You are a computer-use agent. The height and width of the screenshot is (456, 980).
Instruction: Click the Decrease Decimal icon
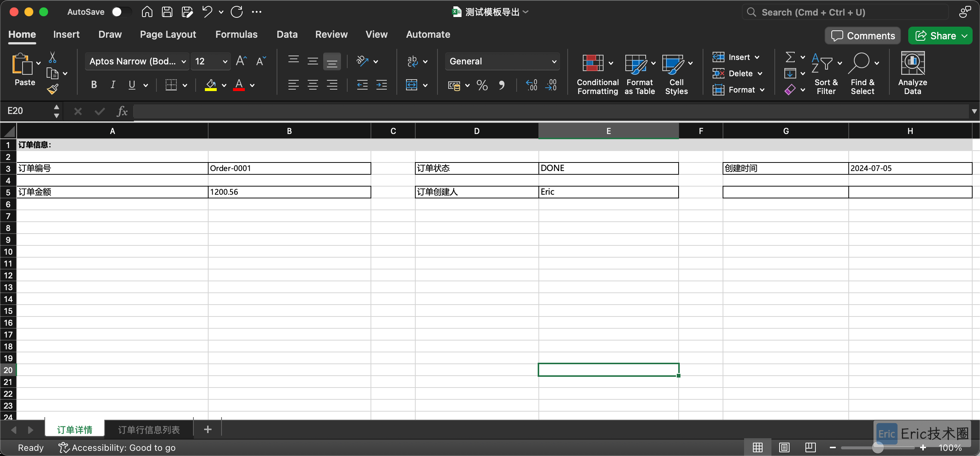click(551, 85)
